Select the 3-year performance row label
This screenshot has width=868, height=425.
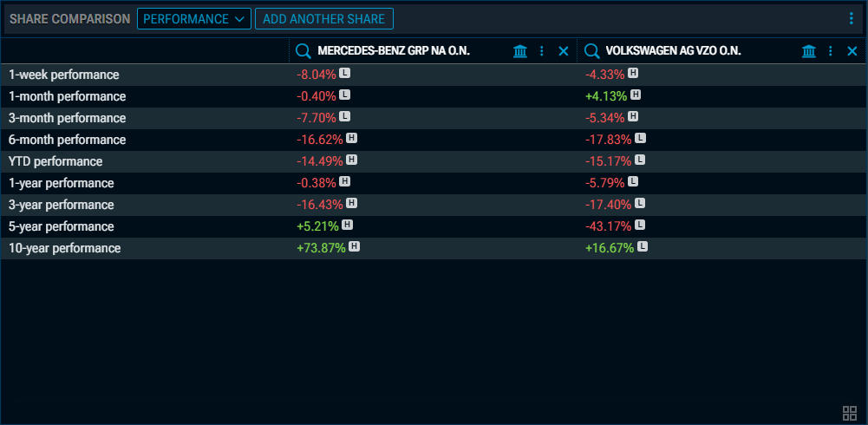point(61,205)
